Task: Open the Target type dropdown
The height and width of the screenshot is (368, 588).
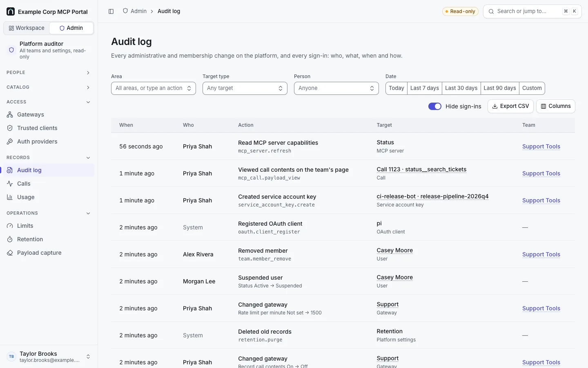Action: [x=245, y=88]
